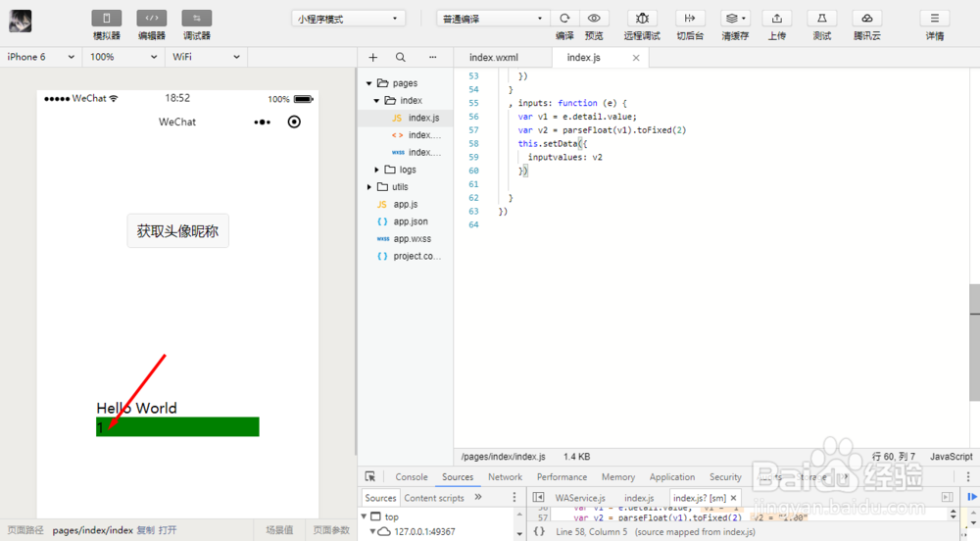Switch to the index.wxml editor tab

pos(494,58)
